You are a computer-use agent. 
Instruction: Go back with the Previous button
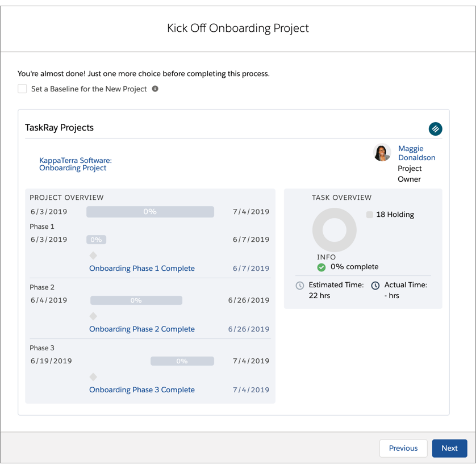(x=403, y=448)
